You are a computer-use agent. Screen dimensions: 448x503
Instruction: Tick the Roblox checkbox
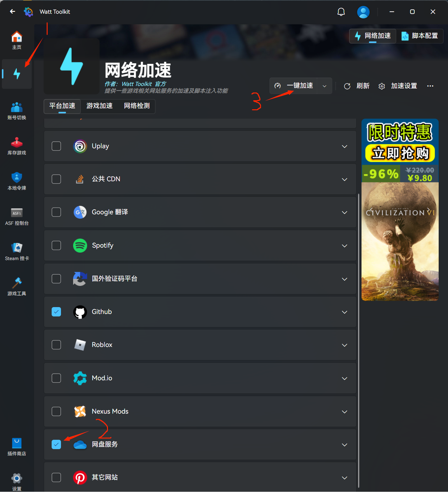(56, 345)
